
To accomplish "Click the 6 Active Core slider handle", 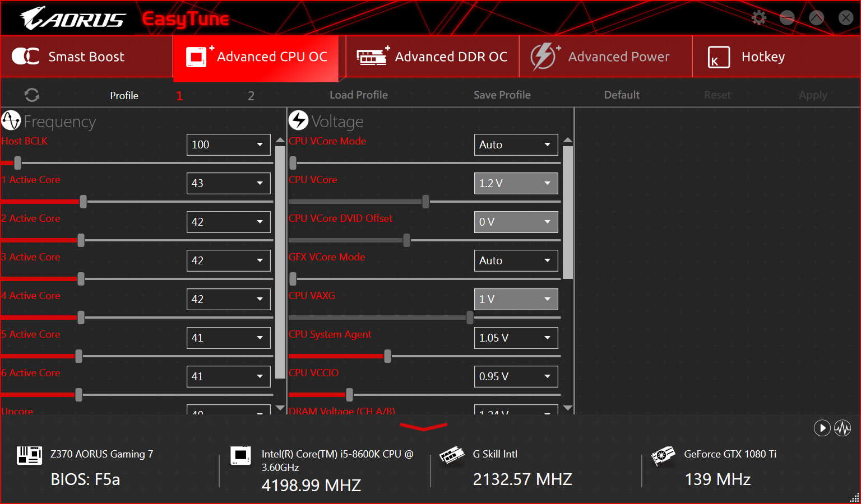I will click(x=78, y=395).
